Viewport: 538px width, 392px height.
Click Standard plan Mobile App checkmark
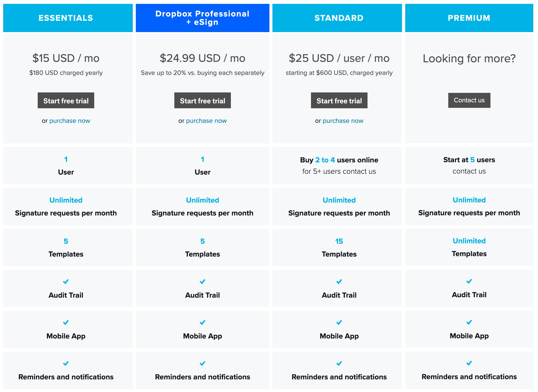pyautogui.click(x=339, y=323)
